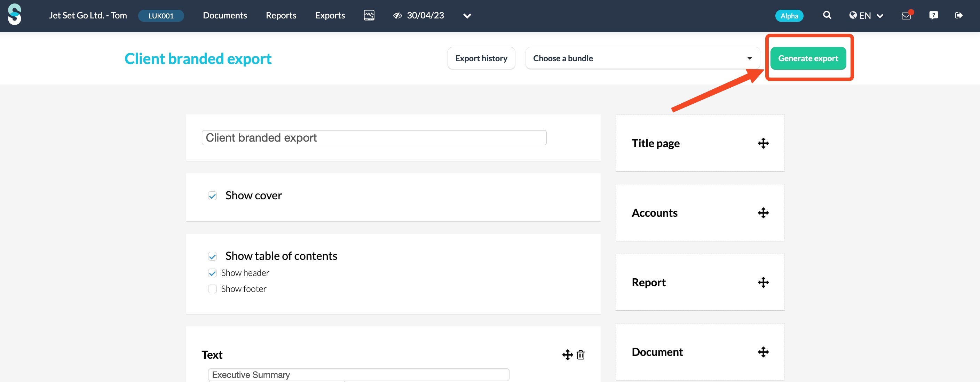The height and width of the screenshot is (382, 980).
Task: Open the Choose a bundle dropdown
Action: pos(642,58)
